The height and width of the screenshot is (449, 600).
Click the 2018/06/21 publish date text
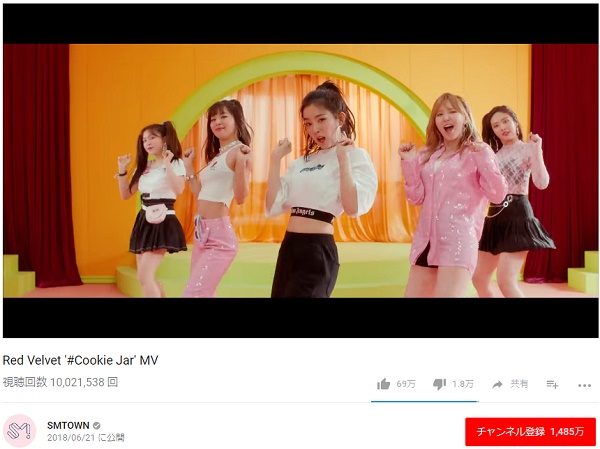pyautogui.click(x=72, y=438)
